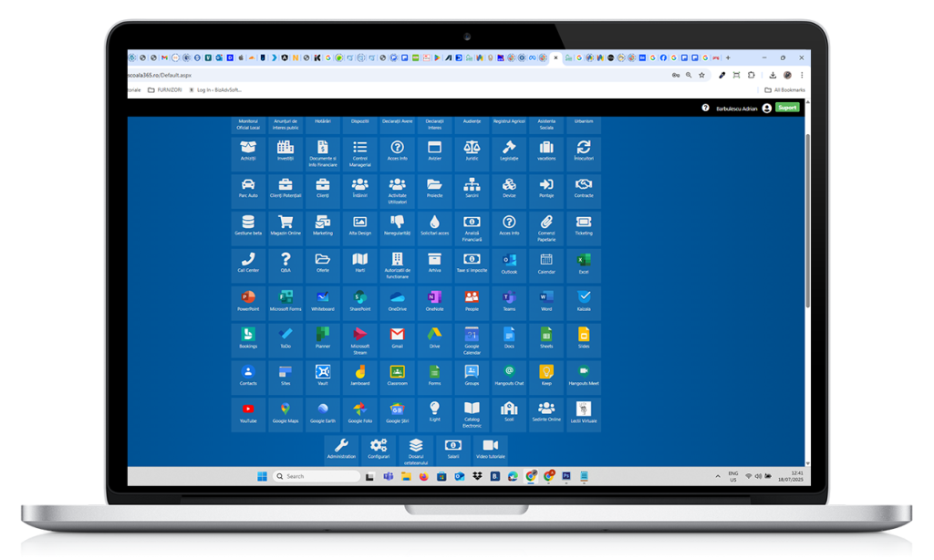Image resolution: width=934 pixels, height=560 pixels.
Task: Open the Juridic scales tile
Action: click(472, 154)
